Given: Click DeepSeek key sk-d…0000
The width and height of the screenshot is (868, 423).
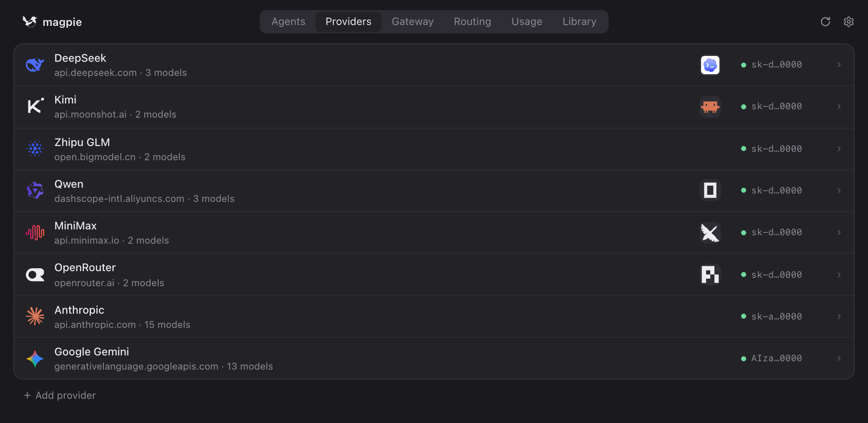Looking at the screenshot, I should coord(777,65).
